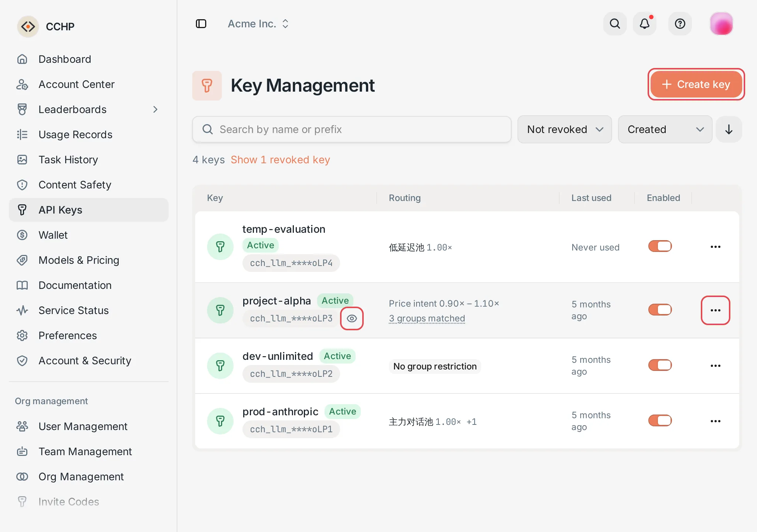Open the more options menu for prod-anthropic
This screenshot has width=757, height=532.
coord(716,421)
